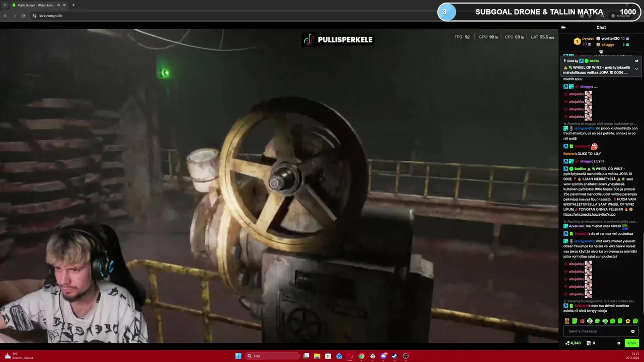644x362 pixels.
Task: Select the last green emote in quick row
Action: click(x=635, y=321)
